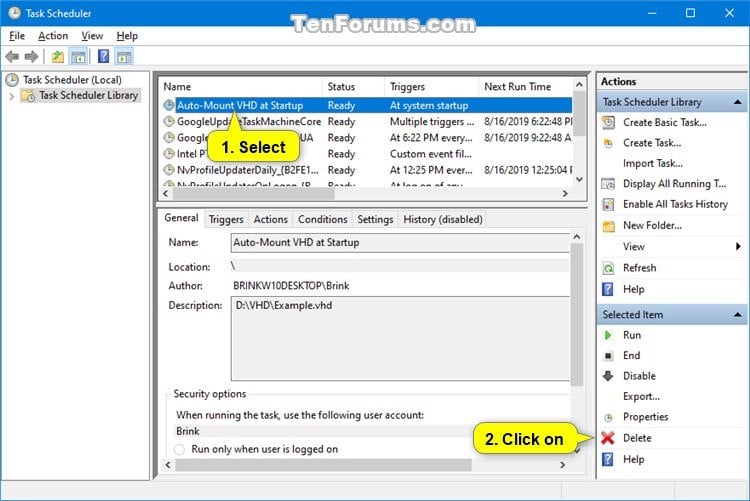Select the GoogleUpdateTaskMachineCore task row
Viewport: 750px width, 501px height.
(x=366, y=122)
